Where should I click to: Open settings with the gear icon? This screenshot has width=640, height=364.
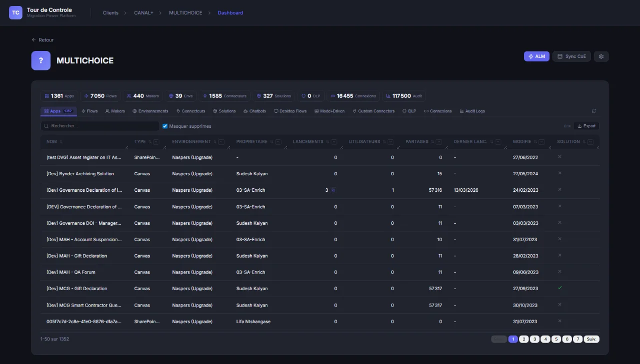pyautogui.click(x=601, y=56)
